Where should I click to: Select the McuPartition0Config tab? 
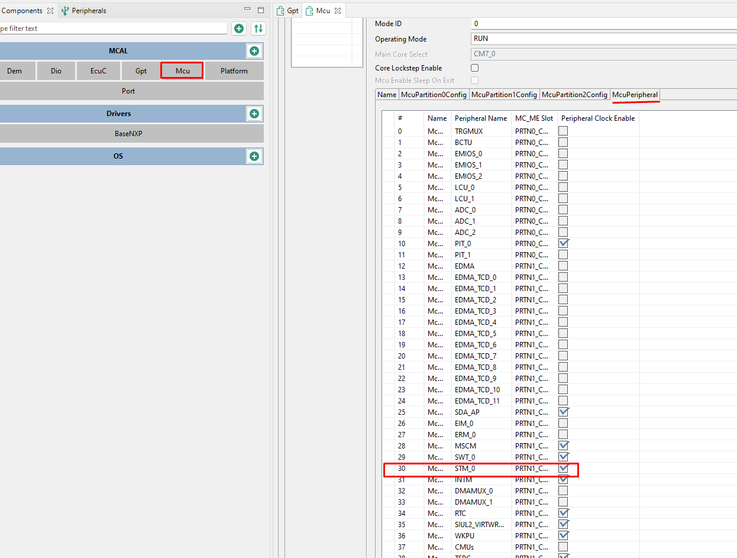433,94
